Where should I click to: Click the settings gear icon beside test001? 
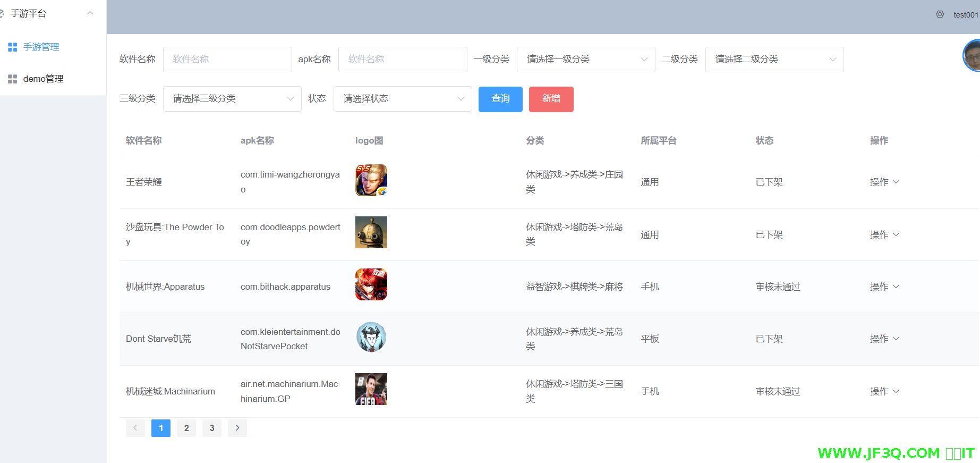click(940, 14)
